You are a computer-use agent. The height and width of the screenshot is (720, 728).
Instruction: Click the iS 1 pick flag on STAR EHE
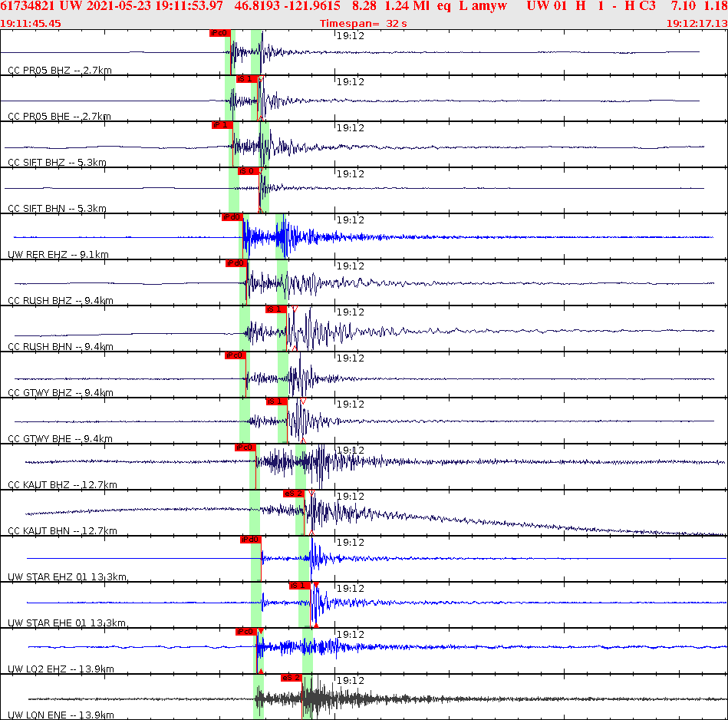coord(298,586)
